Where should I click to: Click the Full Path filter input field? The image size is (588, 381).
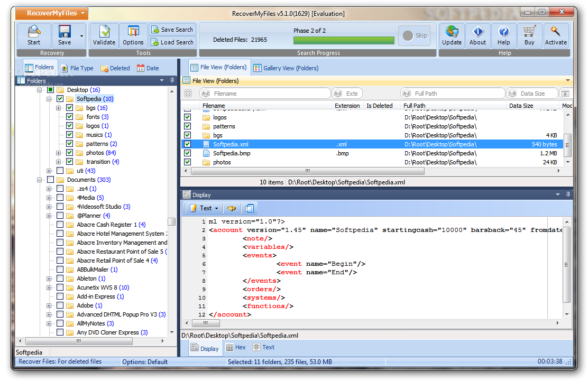(x=453, y=94)
